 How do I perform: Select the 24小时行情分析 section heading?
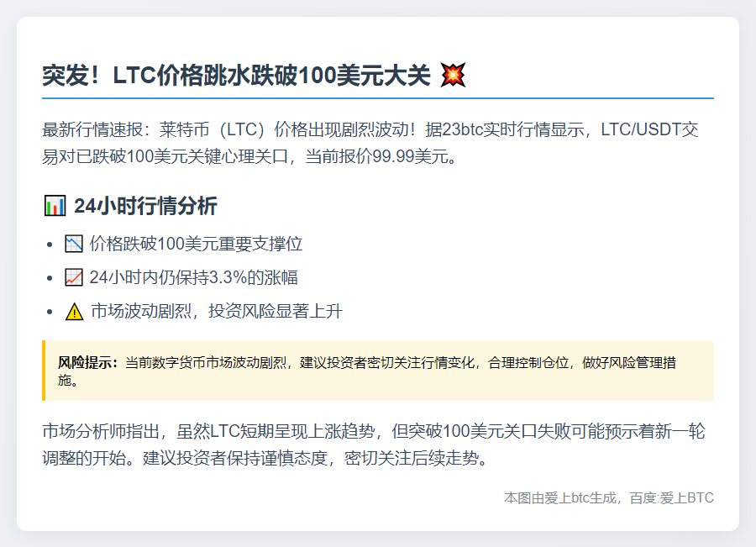pyautogui.click(x=145, y=206)
